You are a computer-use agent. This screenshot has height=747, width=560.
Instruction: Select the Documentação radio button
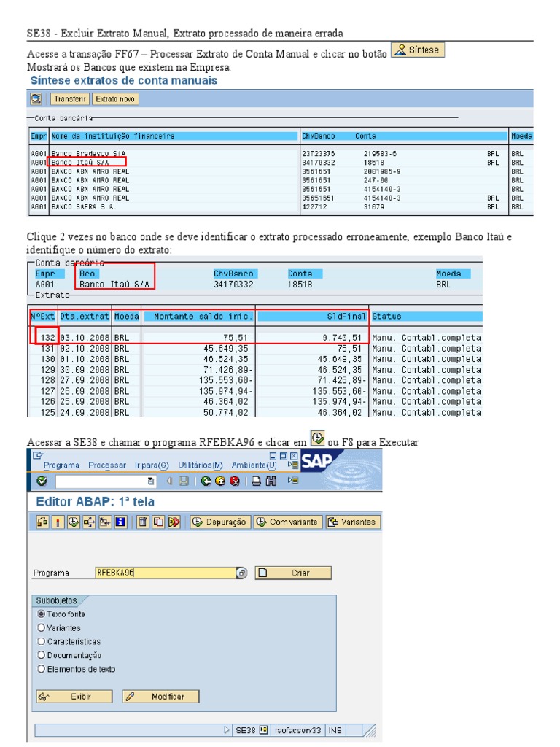(x=41, y=655)
